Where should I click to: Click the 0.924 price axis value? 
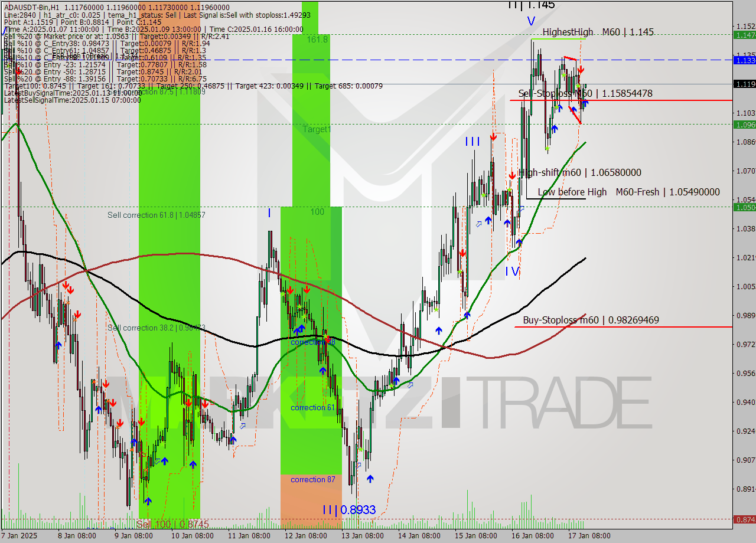tap(745, 431)
